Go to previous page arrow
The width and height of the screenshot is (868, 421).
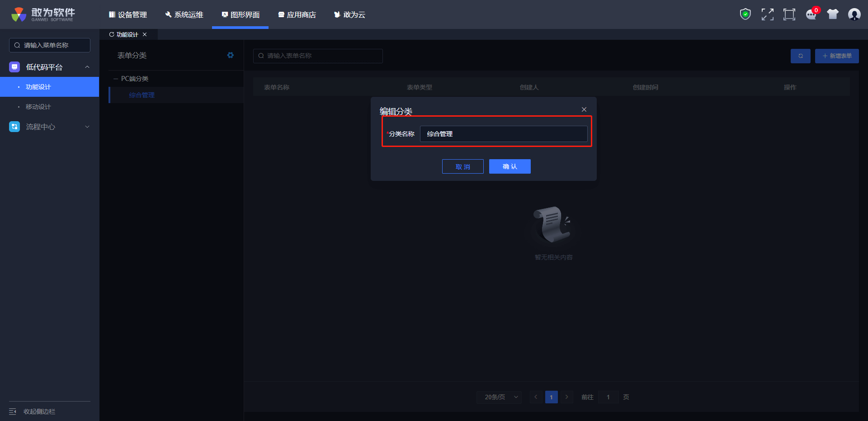coord(536,397)
